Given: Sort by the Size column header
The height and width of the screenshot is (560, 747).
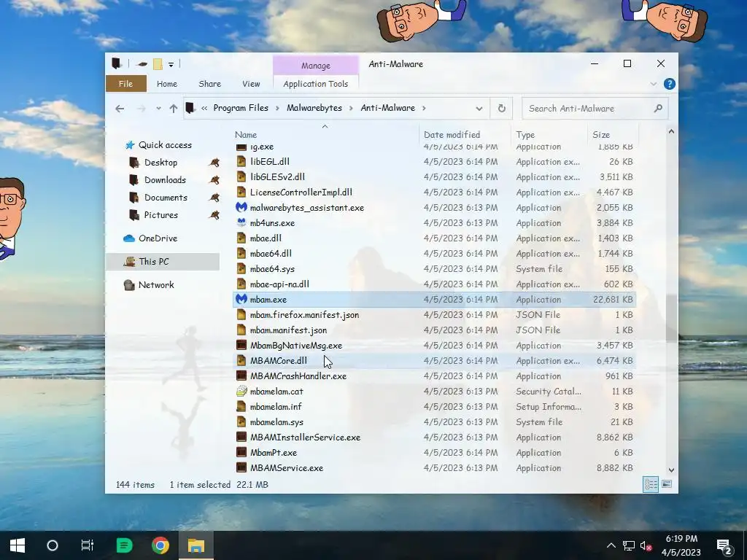Looking at the screenshot, I should [601, 135].
